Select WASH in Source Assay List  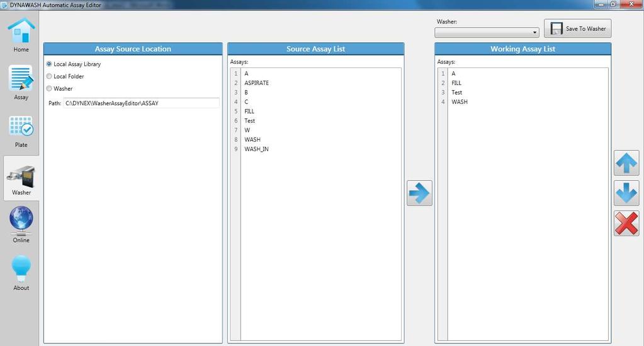(x=321, y=139)
